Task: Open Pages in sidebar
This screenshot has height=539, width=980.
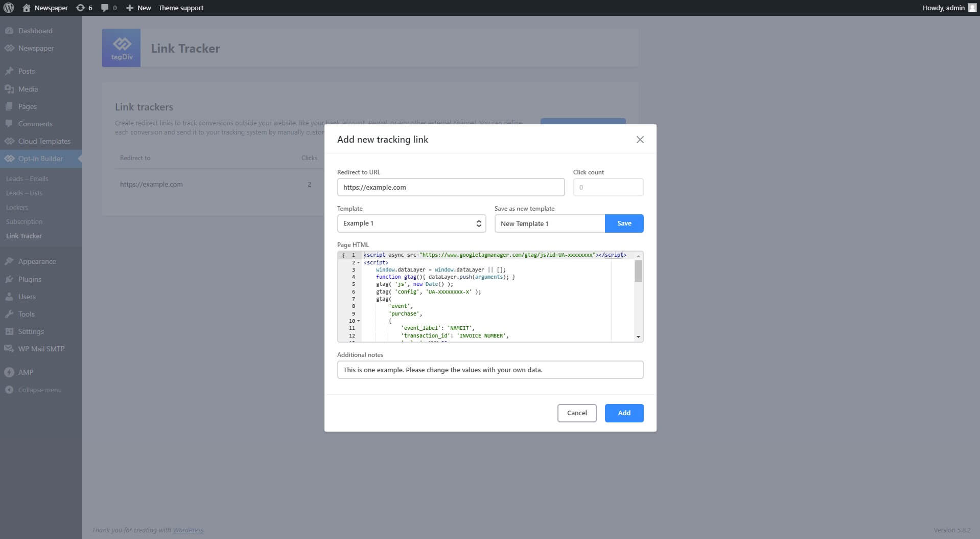Action: click(28, 106)
